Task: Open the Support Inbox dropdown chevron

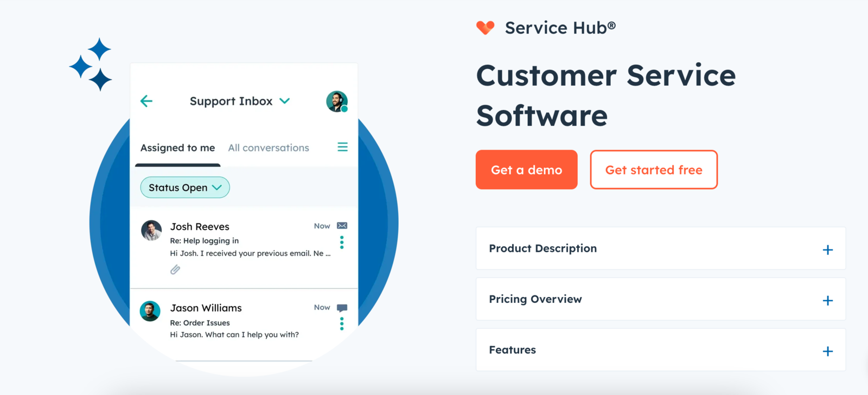Action: click(x=284, y=101)
